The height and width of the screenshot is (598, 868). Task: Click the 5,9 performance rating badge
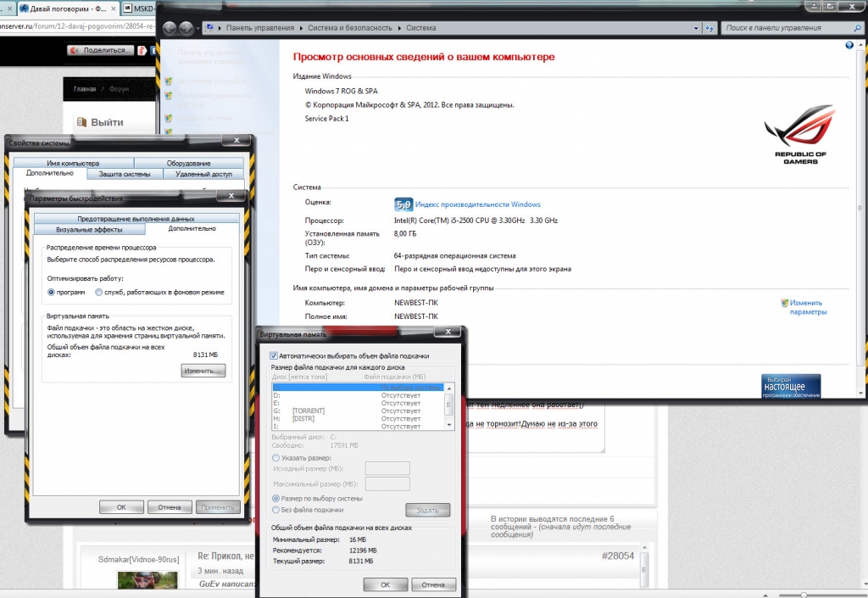tap(403, 204)
